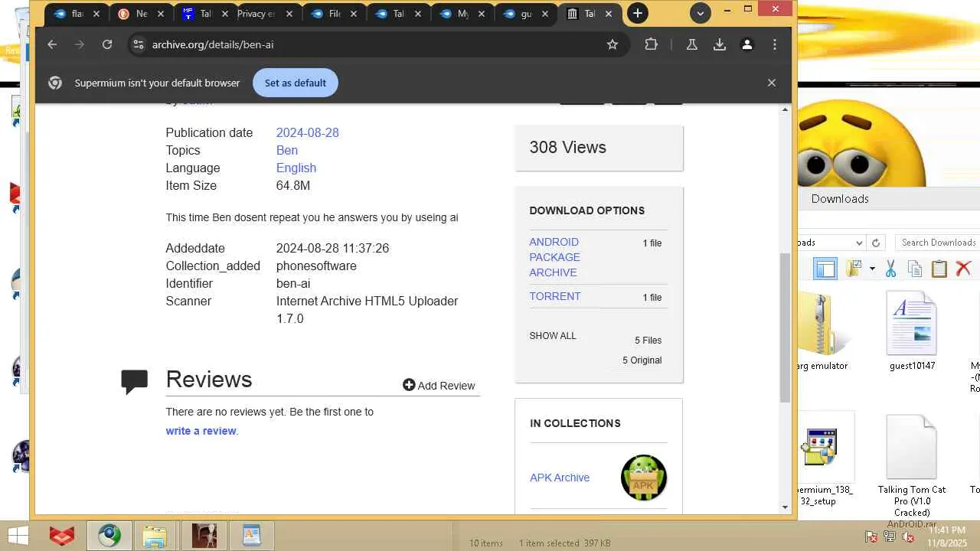Expand the address history dropdown in Downloads window
The height and width of the screenshot is (551, 980).
pos(859,243)
